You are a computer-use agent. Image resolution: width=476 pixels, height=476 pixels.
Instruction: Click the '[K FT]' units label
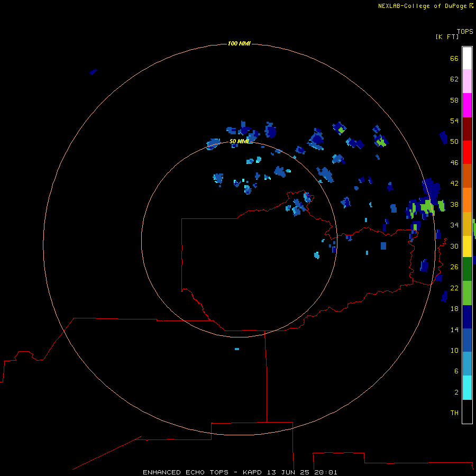447,36
